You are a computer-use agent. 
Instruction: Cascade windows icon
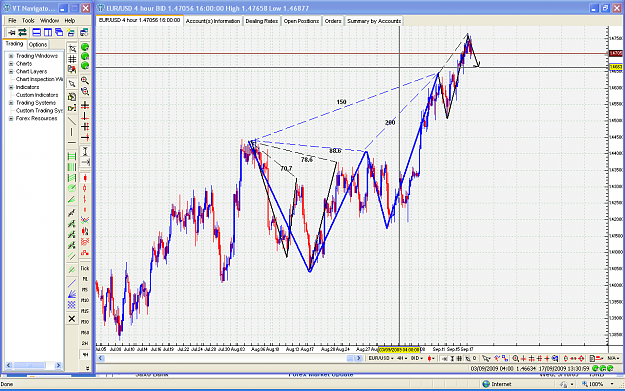click(x=59, y=32)
